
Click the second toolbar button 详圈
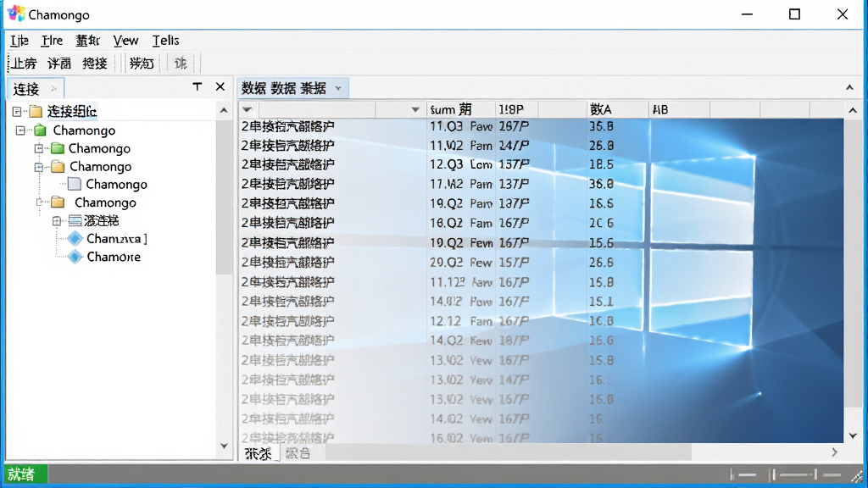(59, 63)
